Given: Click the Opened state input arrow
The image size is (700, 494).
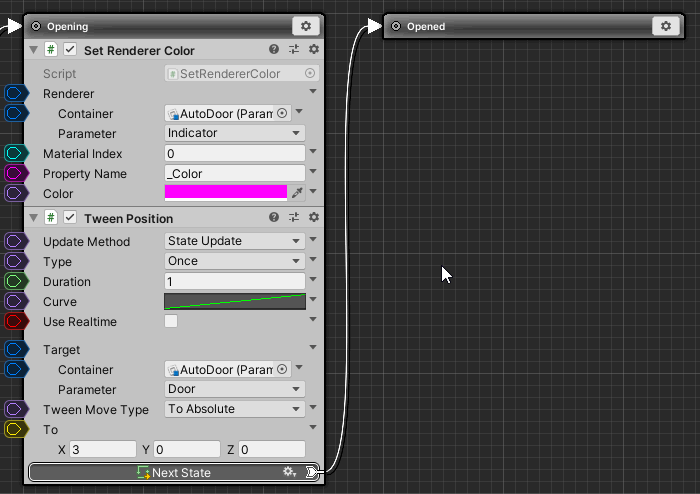Looking at the screenshot, I should point(374,26).
